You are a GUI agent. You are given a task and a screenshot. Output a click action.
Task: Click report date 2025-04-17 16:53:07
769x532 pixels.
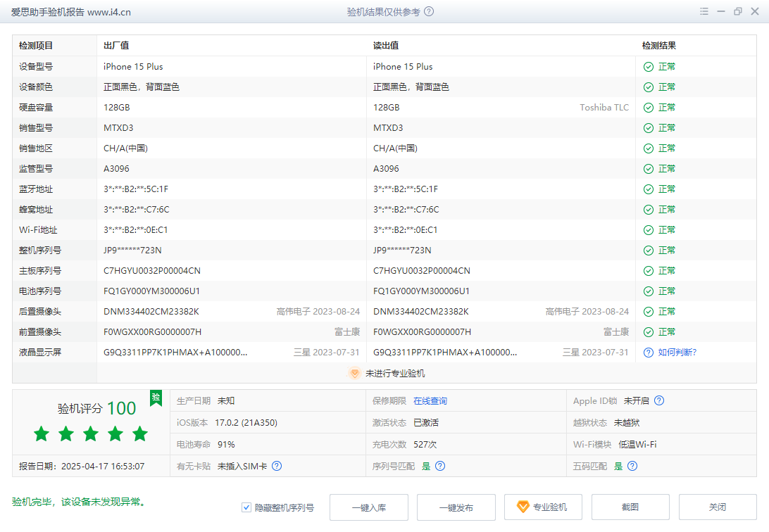[103, 467]
